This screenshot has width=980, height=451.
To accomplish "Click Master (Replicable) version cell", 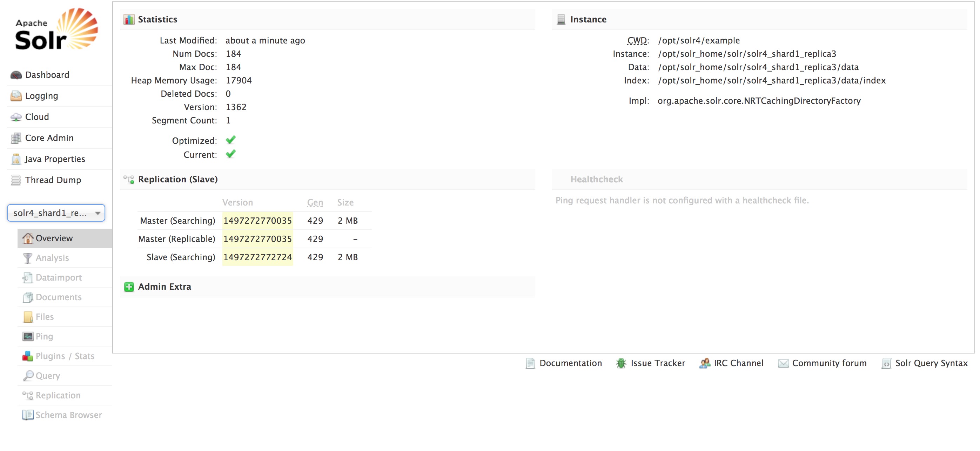I will coord(257,239).
